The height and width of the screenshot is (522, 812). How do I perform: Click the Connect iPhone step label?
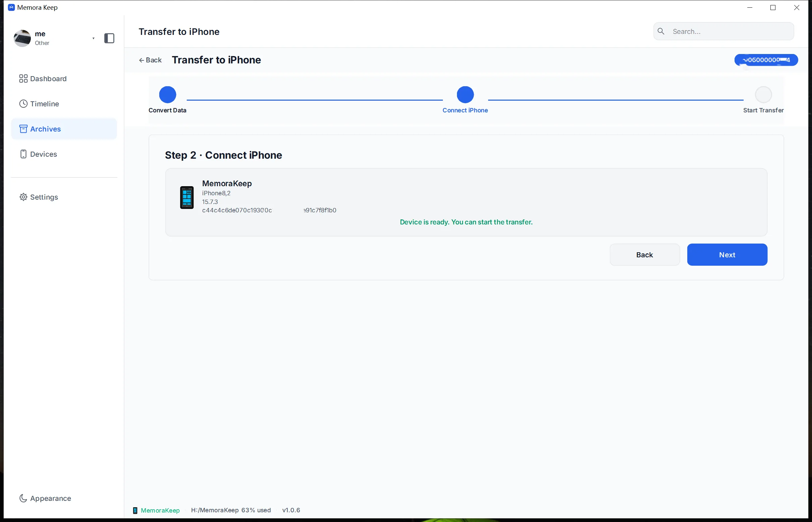pos(465,110)
